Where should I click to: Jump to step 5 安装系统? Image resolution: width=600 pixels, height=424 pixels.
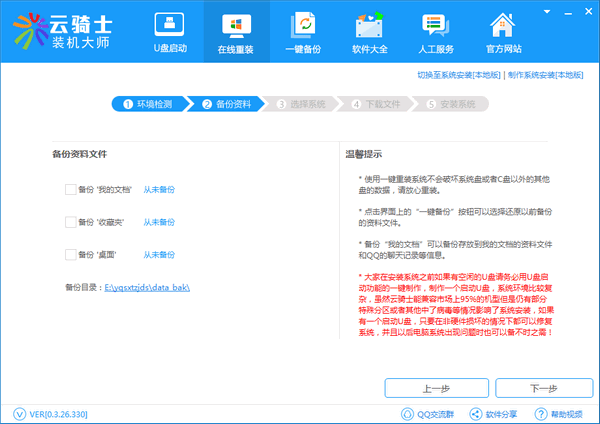pos(451,103)
